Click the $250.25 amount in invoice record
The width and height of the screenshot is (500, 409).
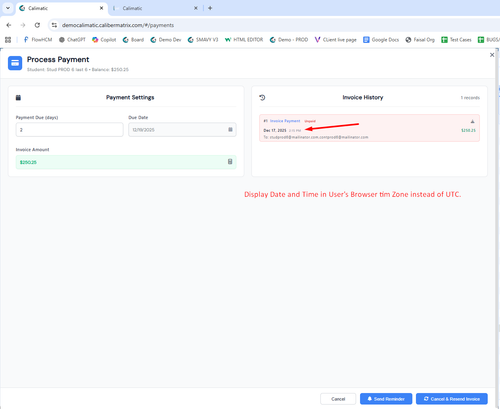coord(468,130)
